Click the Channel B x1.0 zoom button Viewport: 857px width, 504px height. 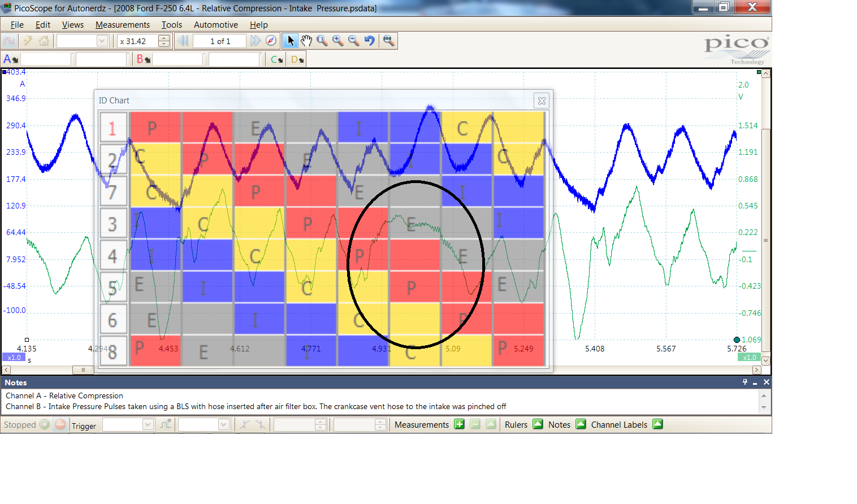750,357
